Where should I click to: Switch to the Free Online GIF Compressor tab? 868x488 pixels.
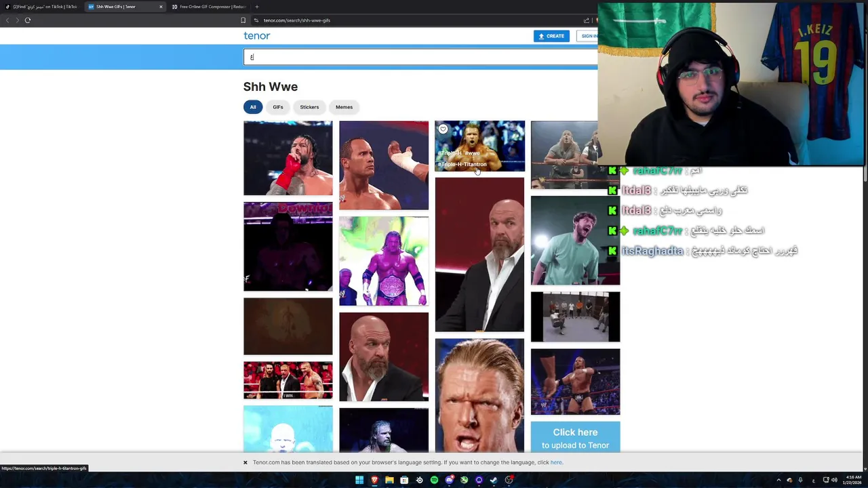point(209,7)
